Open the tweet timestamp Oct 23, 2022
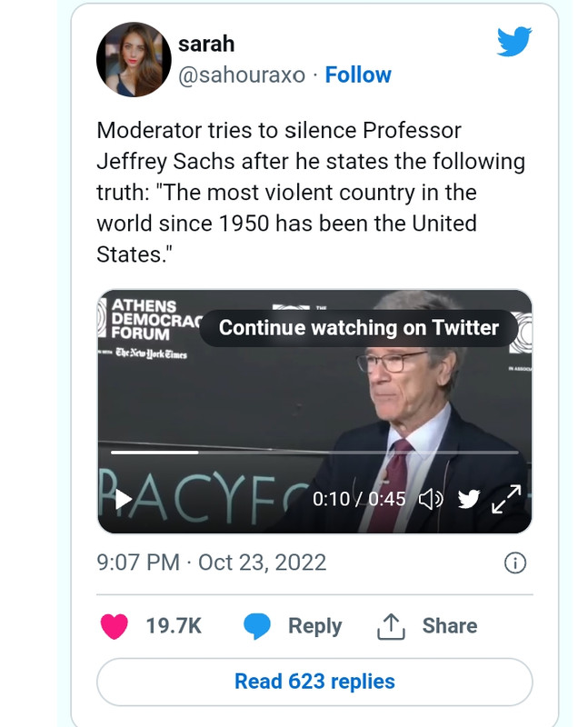This screenshot has width=588, height=727. point(211,563)
